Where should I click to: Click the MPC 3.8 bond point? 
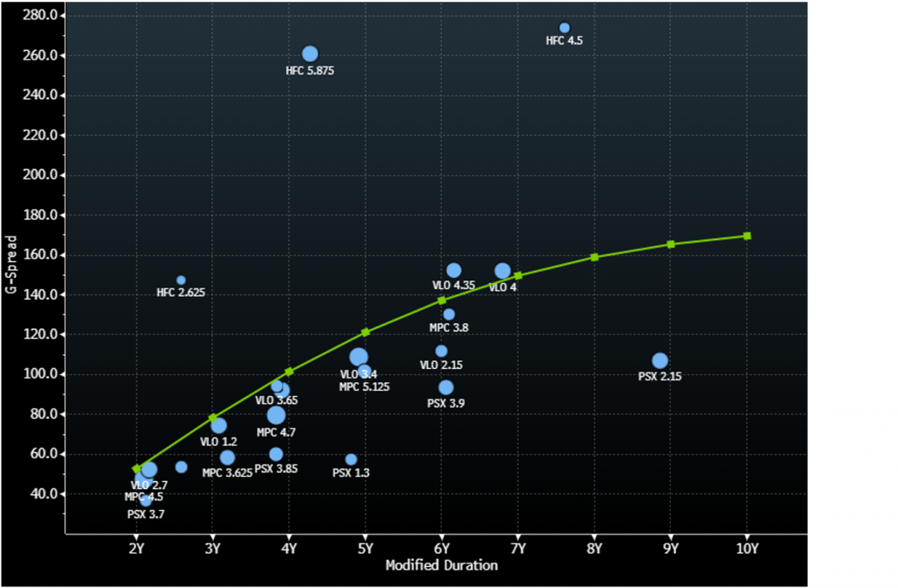tap(449, 315)
